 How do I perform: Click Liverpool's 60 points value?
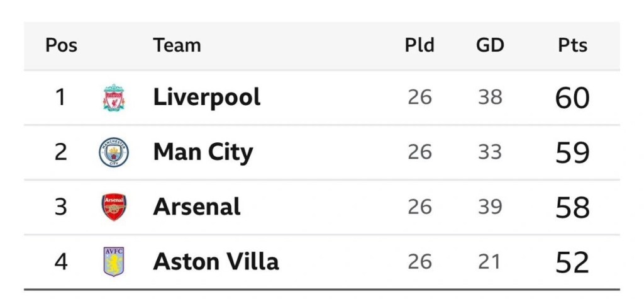572,98
